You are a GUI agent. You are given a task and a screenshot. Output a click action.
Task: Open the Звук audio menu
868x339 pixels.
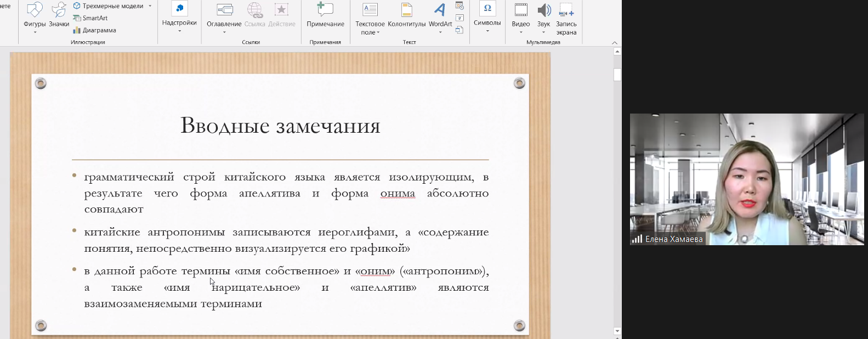point(543,15)
